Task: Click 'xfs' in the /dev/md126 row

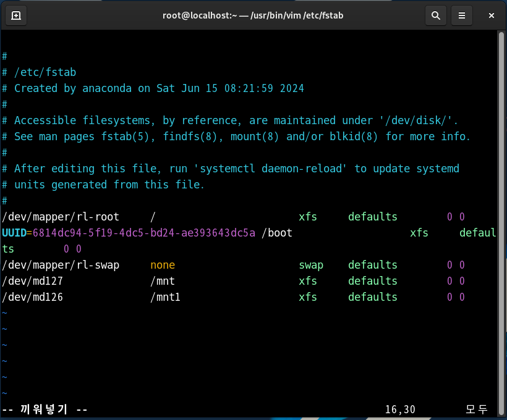Action: [308, 297]
